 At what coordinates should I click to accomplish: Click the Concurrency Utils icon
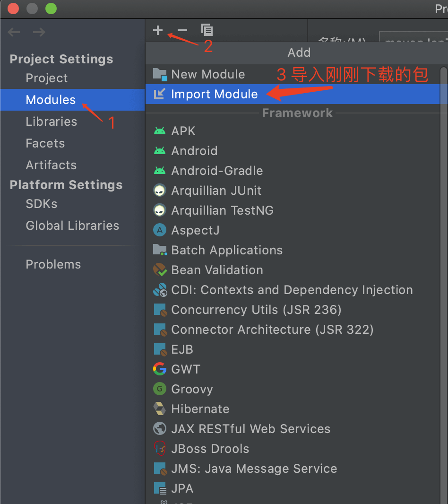click(x=160, y=310)
